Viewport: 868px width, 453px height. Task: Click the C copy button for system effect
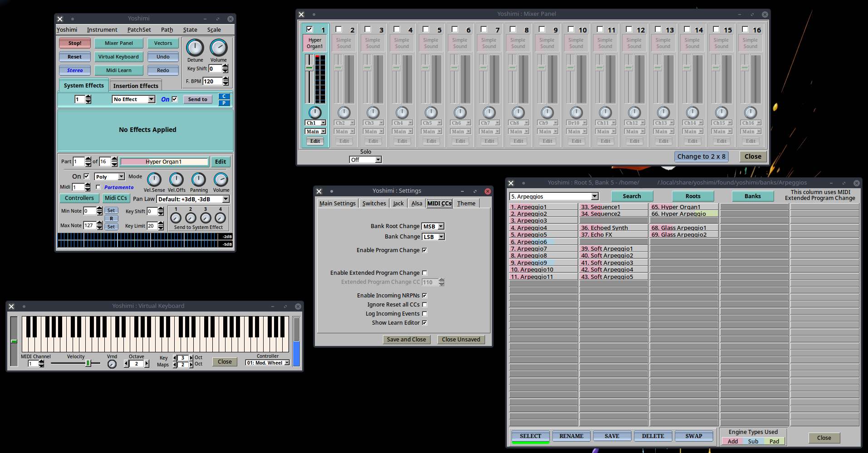pos(224,96)
